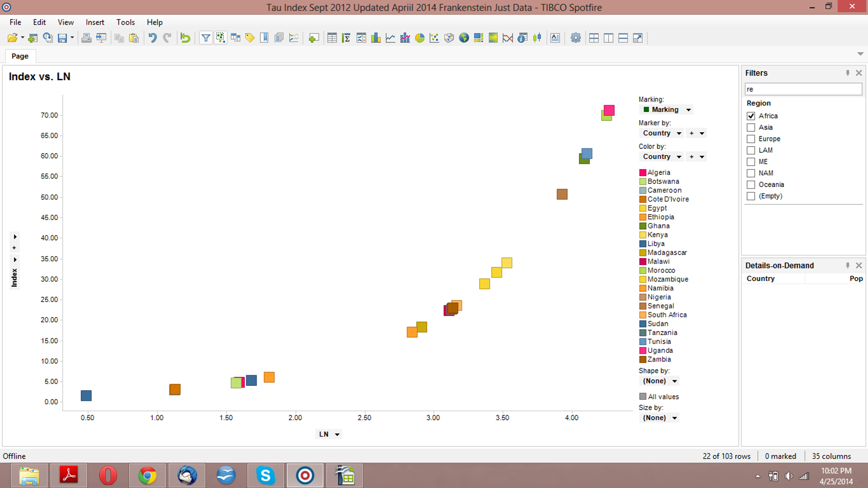Click the Algeria color swatch in legend
868x488 pixels.
[643, 172]
